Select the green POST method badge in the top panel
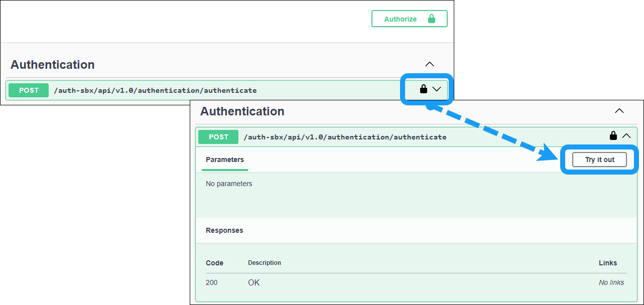Screen dimensions: 644x305 pos(28,90)
